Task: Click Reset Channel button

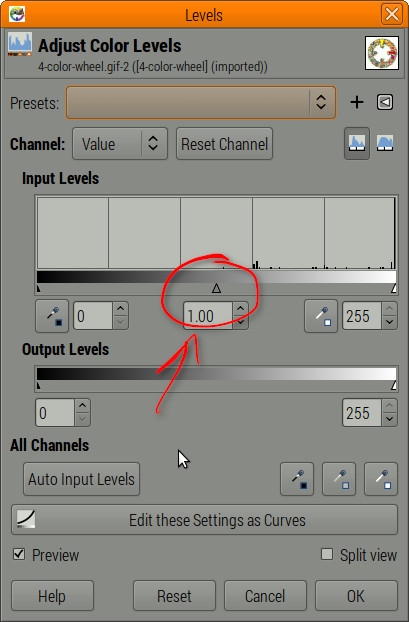Action: (225, 144)
